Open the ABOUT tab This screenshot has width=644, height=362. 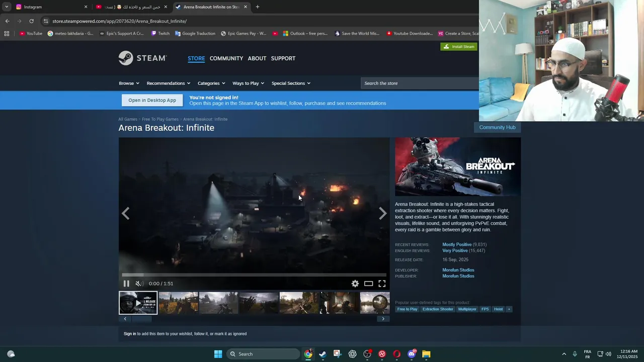pos(257,58)
